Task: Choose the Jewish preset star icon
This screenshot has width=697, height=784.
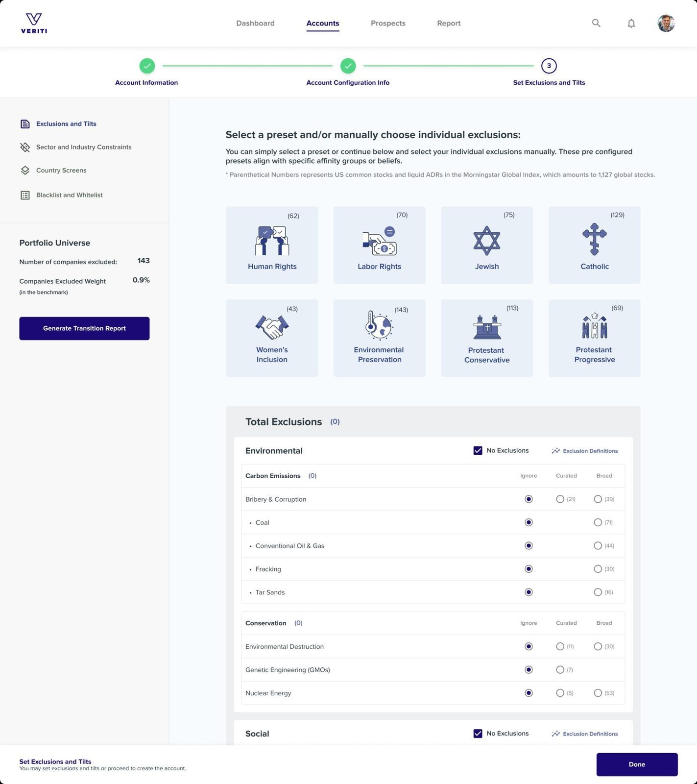Action: pyautogui.click(x=486, y=241)
